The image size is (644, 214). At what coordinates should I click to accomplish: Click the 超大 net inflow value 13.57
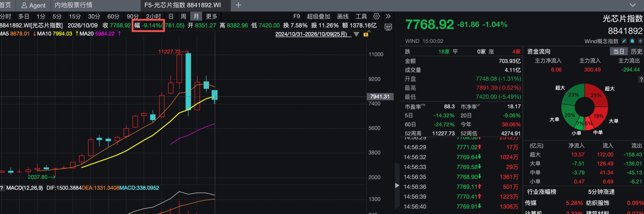[578, 155]
